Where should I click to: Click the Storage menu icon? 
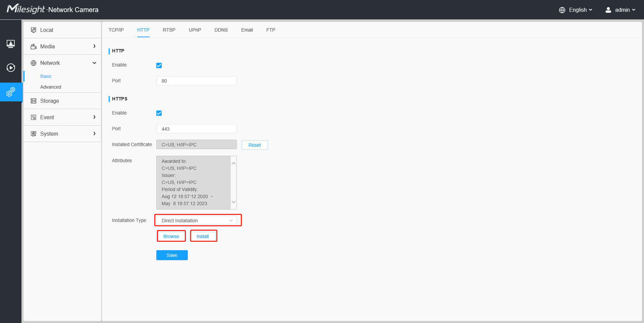34,101
